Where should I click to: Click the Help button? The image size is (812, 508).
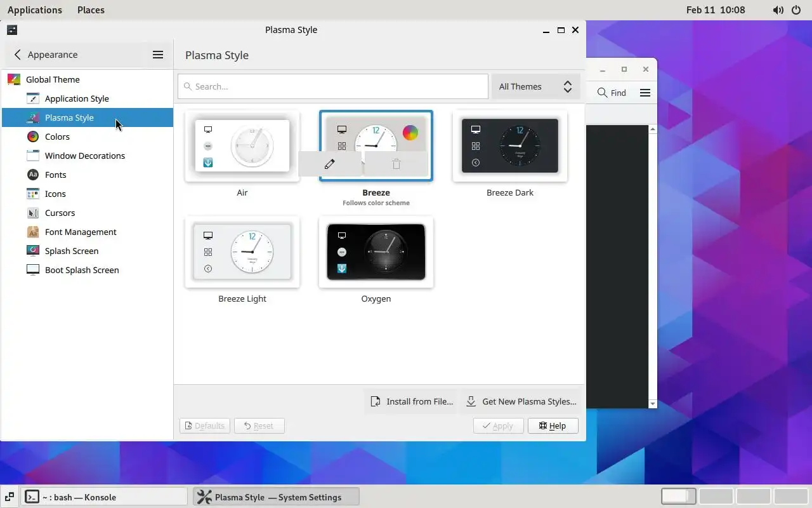click(x=553, y=425)
